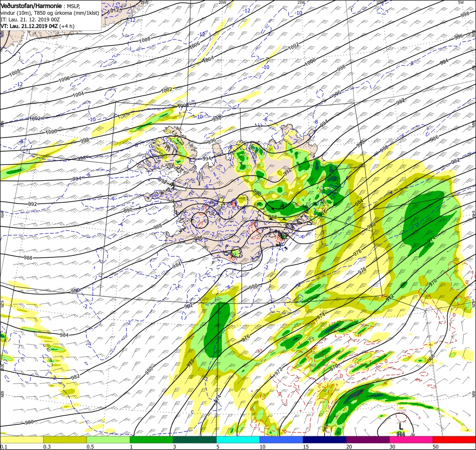Click the '20W' longitude label
Viewport: 476px width, 450px height.
(x=222, y=2)
